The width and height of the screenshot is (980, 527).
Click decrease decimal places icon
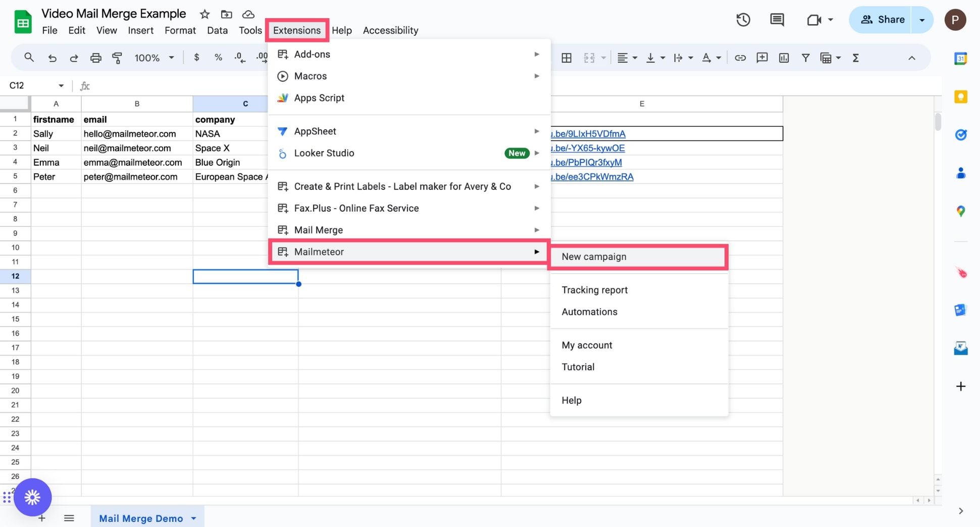pos(240,58)
